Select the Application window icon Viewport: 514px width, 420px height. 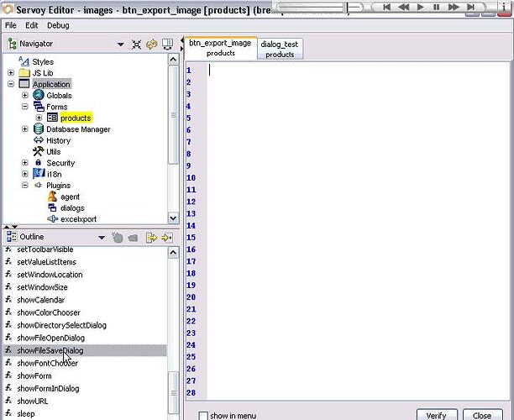(x=24, y=84)
